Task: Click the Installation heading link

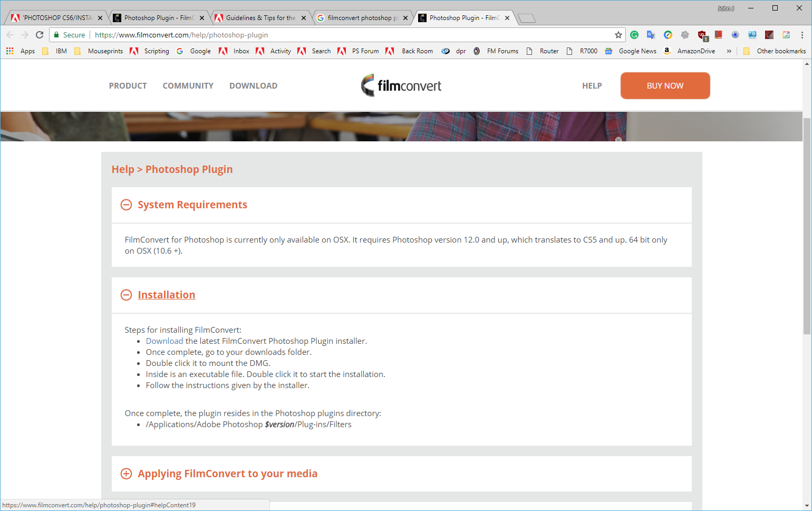Action: coord(167,295)
